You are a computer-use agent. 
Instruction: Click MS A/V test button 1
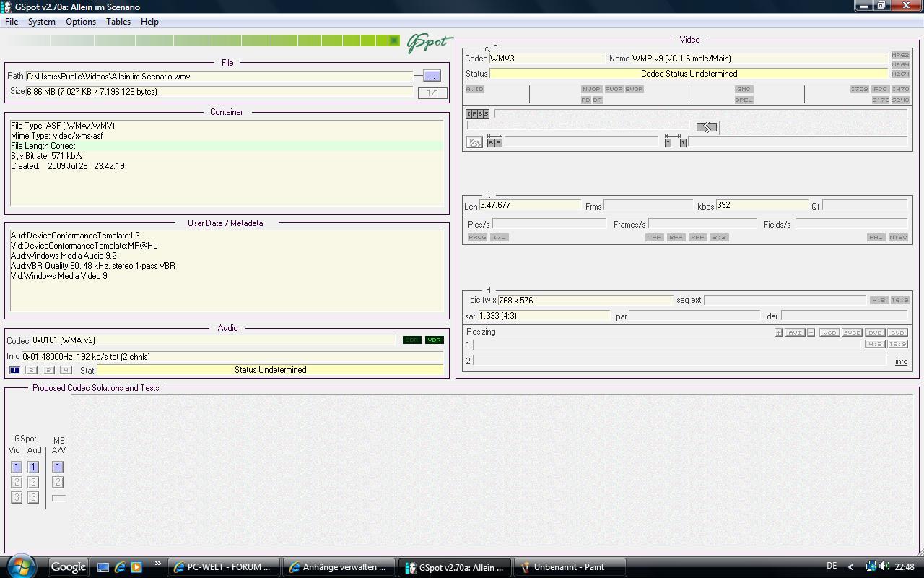click(58, 467)
